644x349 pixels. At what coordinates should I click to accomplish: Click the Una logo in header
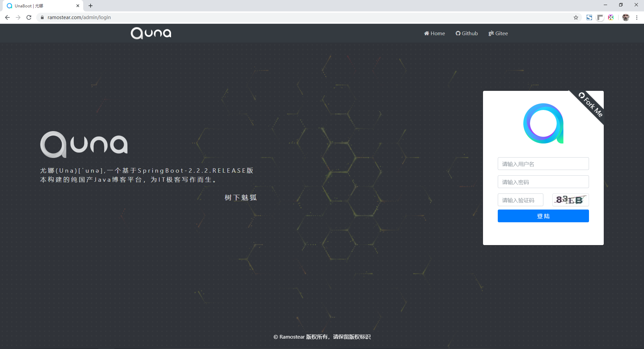pos(151,33)
